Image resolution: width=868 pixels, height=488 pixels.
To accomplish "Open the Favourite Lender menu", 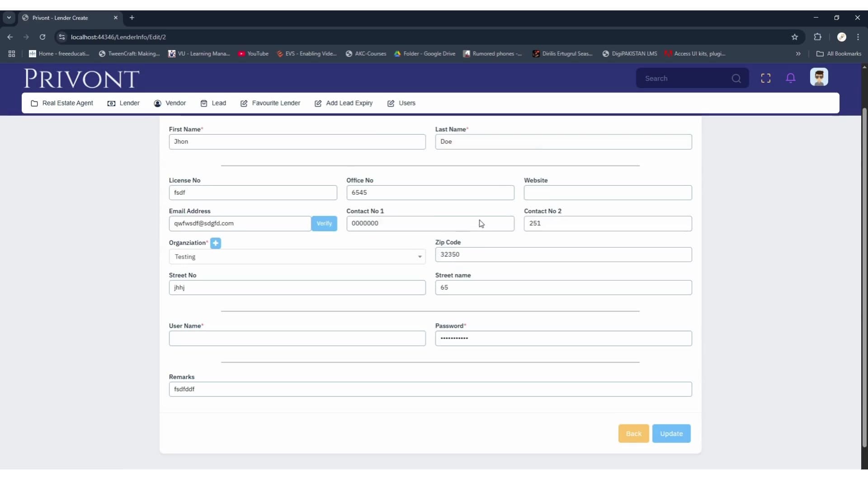I will point(270,103).
